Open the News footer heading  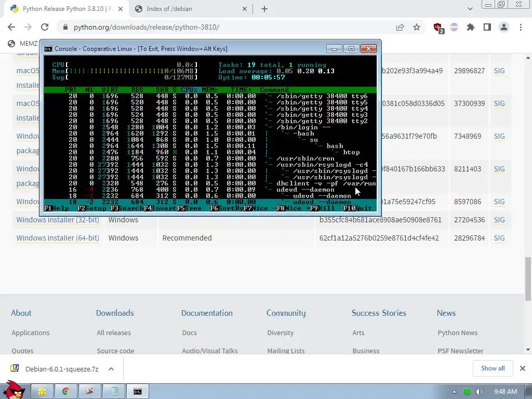point(446,313)
